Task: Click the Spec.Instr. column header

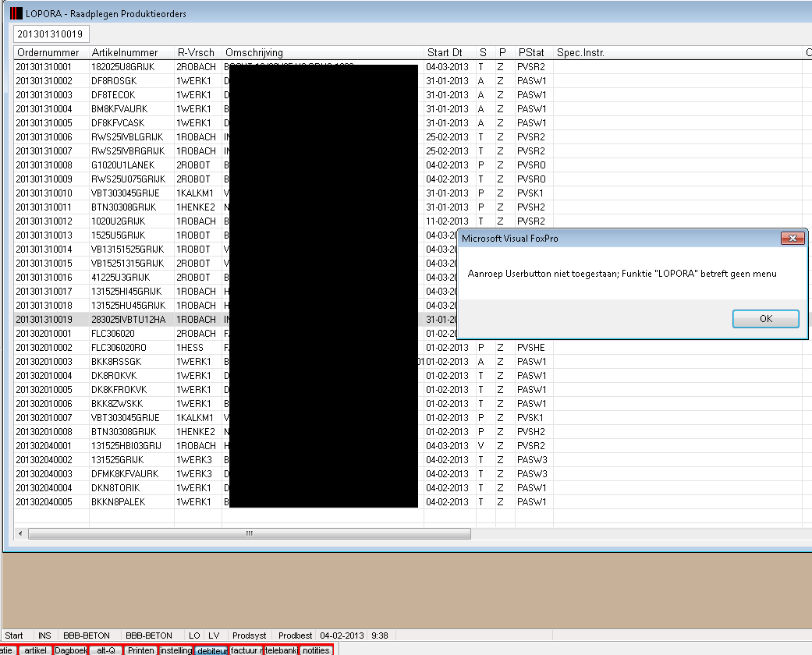Action: click(580, 52)
